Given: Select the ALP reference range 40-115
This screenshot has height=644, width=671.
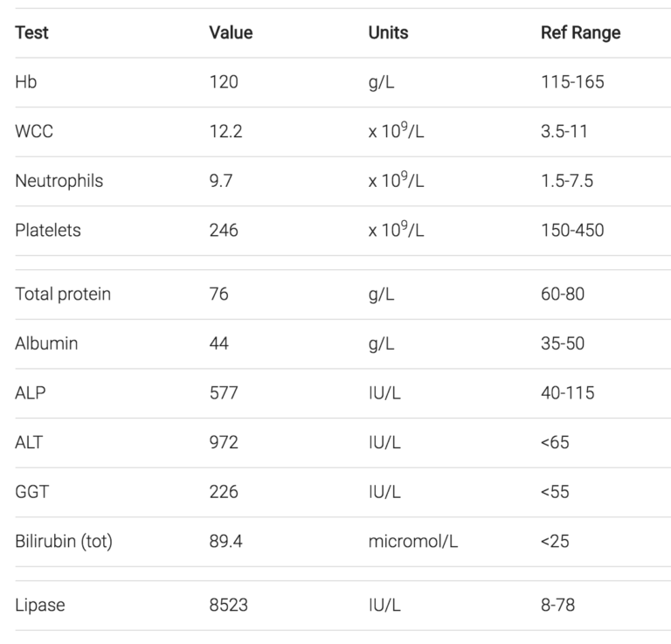Looking at the screenshot, I should (x=567, y=393).
